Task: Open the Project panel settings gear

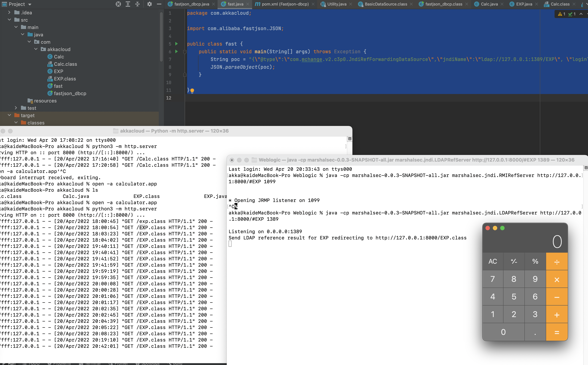Action: tap(150, 4)
